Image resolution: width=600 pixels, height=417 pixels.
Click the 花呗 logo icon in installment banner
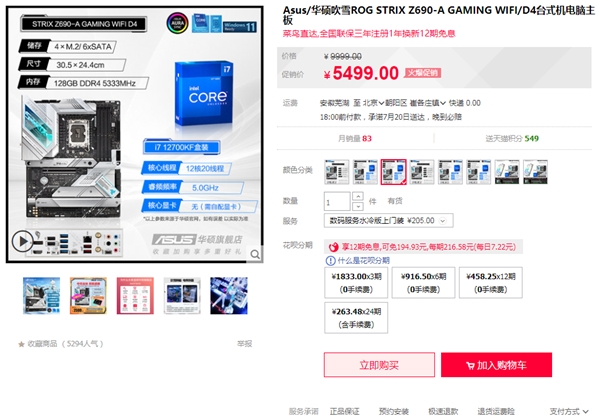(333, 247)
